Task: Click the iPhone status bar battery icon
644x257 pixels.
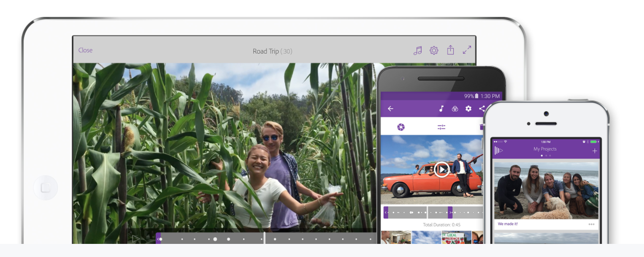Action: (x=594, y=142)
